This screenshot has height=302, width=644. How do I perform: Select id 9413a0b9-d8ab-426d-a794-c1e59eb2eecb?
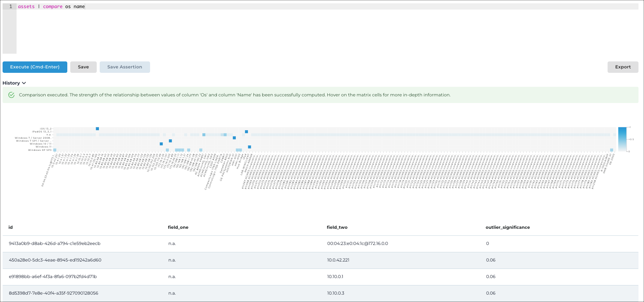tap(54, 244)
